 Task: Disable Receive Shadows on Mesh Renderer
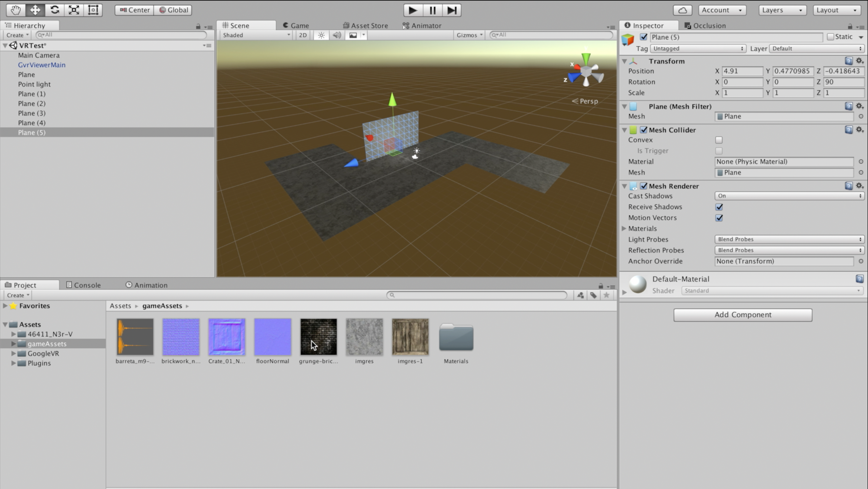719,207
